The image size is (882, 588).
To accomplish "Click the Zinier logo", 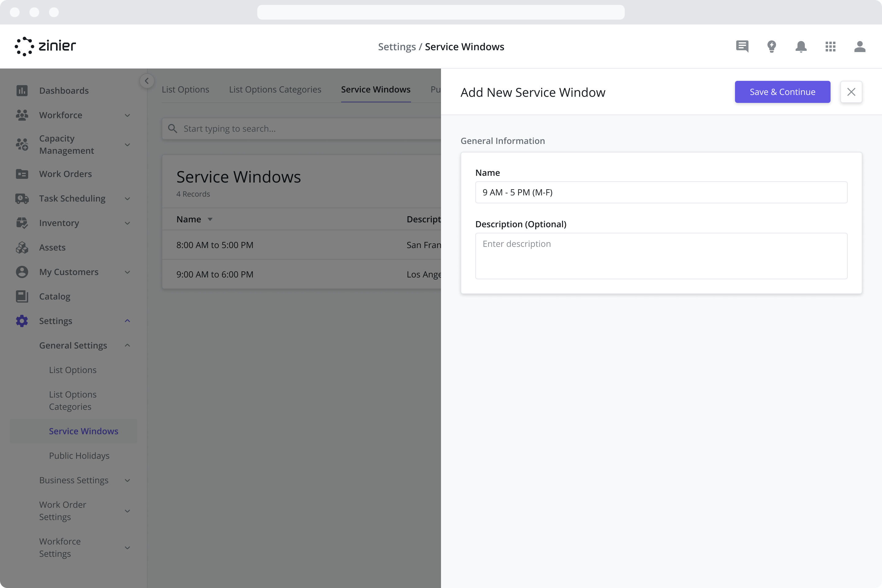I will [45, 47].
